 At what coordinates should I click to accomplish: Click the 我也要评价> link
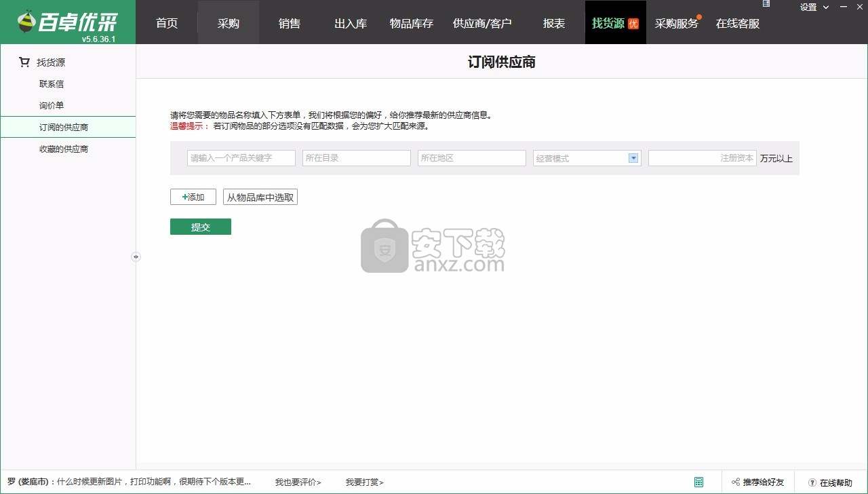pos(298,482)
